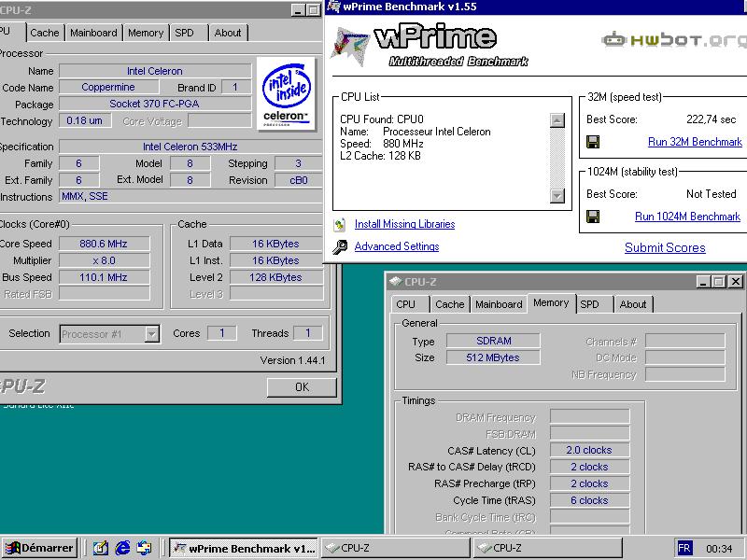Image resolution: width=747 pixels, height=560 pixels.
Task: Select SPD tab in the Memory CPU-Z window
Action: [594, 304]
